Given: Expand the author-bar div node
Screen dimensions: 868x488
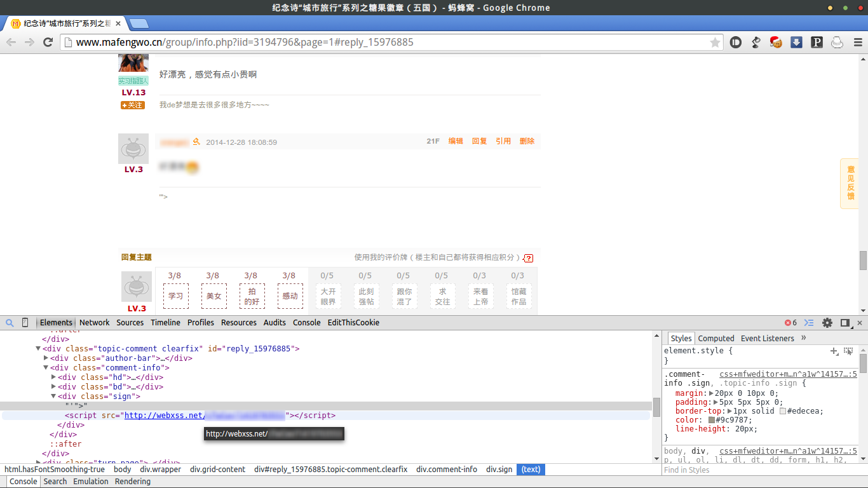Looking at the screenshot, I should [x=46, y=358].
